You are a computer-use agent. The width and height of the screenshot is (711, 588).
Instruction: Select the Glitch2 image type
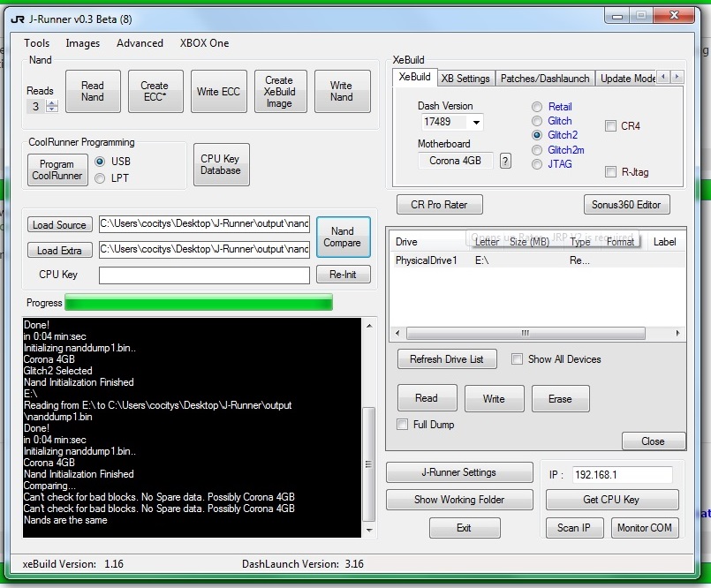pyautogui.click(x=537, y=135)
